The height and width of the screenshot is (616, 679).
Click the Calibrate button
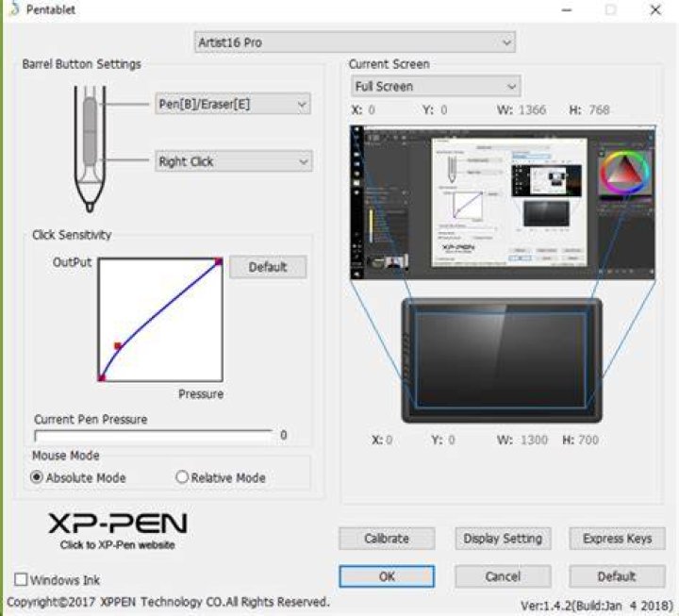pos(387,539)
